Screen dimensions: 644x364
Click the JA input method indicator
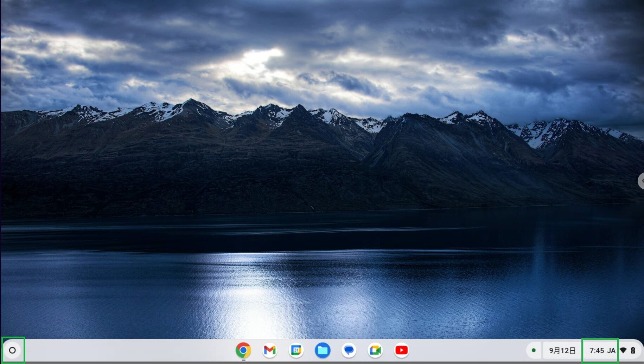click(611, 350)
